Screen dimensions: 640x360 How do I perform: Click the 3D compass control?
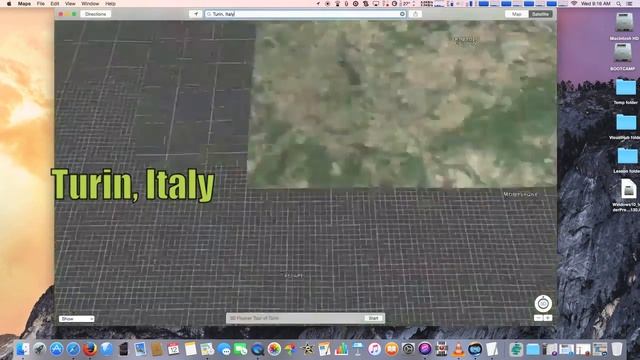pos(543,304)
